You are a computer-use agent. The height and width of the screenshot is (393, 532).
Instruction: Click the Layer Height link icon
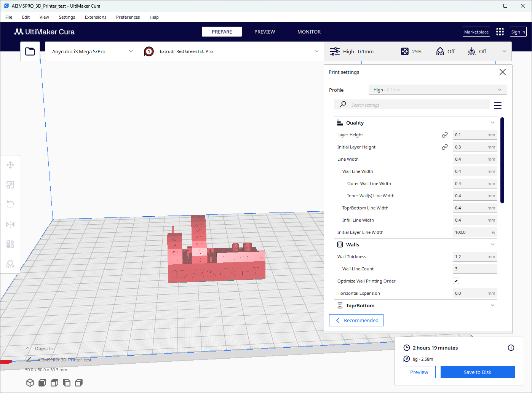click(444, 135)
